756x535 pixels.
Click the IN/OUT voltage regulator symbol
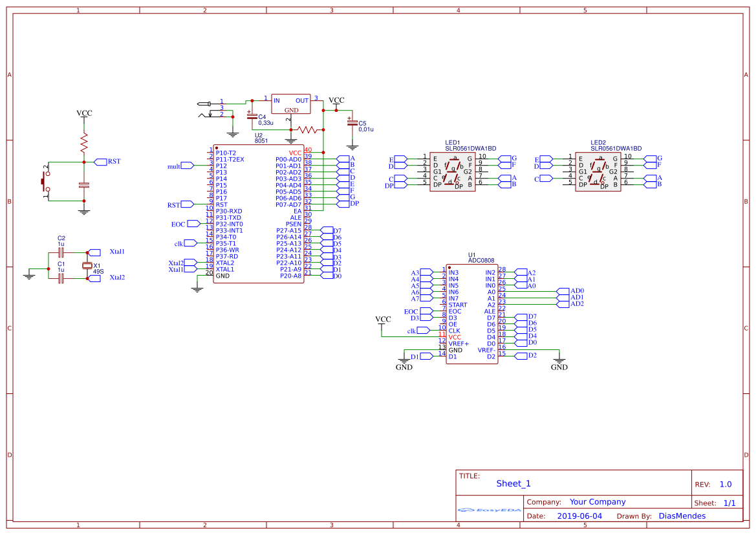[x=290, y=105]
